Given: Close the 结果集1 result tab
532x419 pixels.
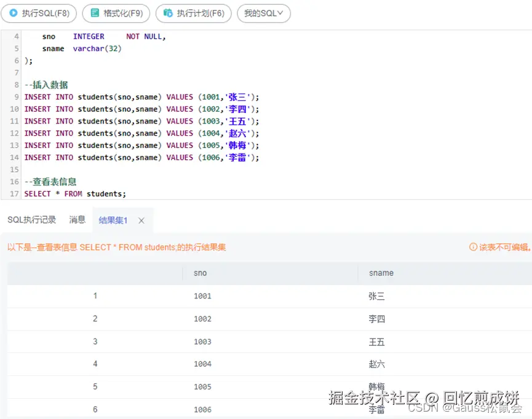Looking at the screenshot, I should tap(141, 221).
